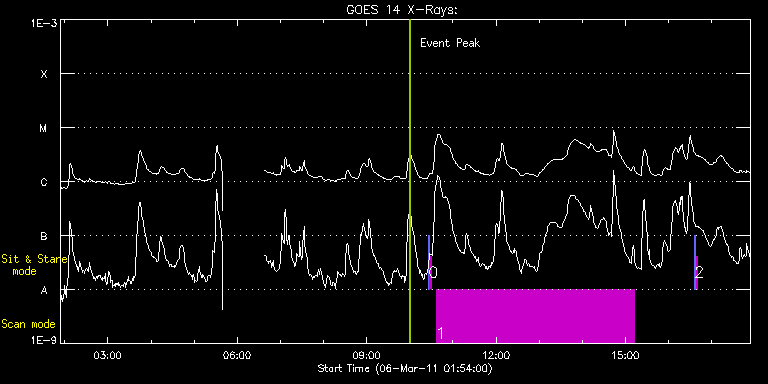The height and width of the screenshot is (384, 768).
Task: Click the M flare class axis label
Action: tap(44, 128)
